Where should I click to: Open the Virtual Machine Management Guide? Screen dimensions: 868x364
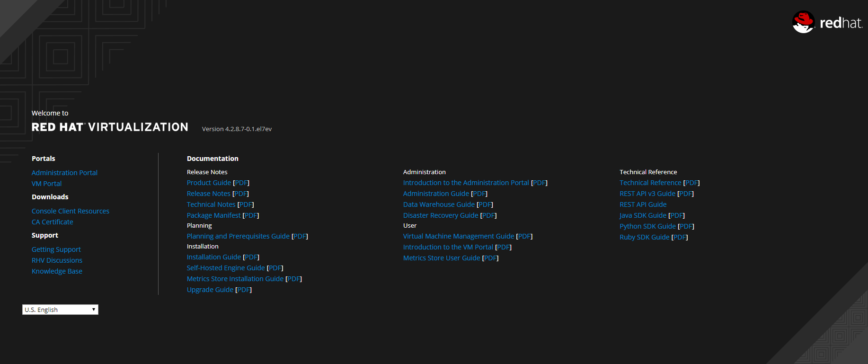coord(458,236)
